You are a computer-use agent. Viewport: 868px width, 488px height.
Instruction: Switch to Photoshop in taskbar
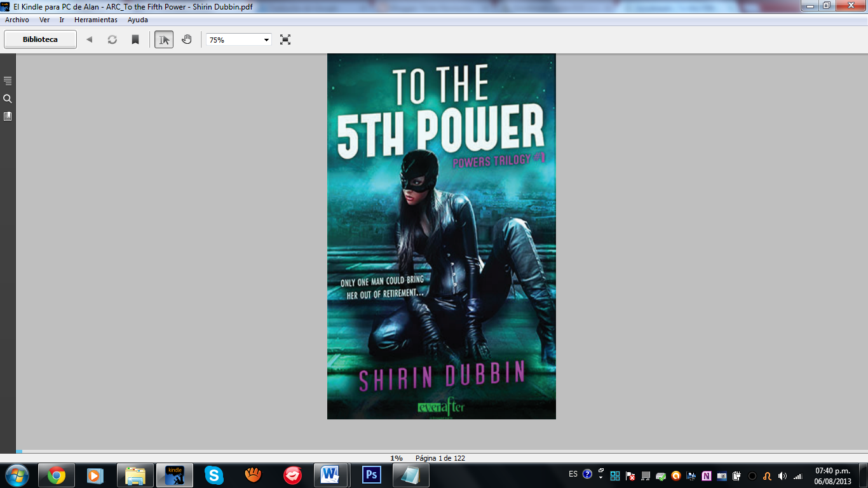(x=370, y=475)
